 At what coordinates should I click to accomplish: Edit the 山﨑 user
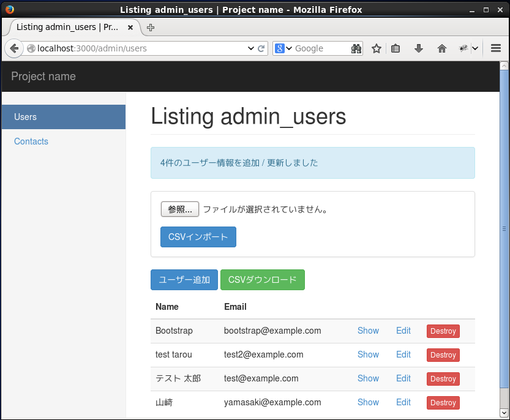(x=403, y=402)
